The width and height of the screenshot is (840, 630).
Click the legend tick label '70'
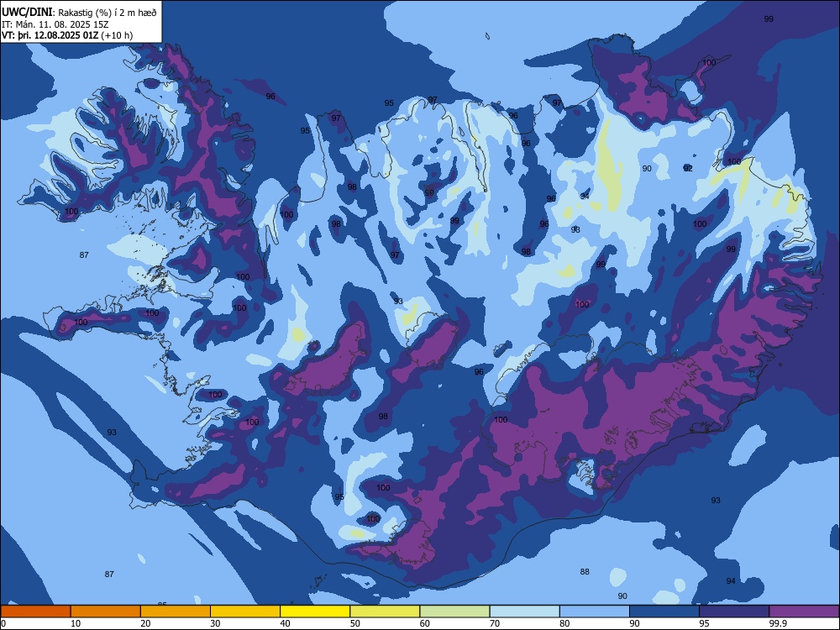(495, 623)
